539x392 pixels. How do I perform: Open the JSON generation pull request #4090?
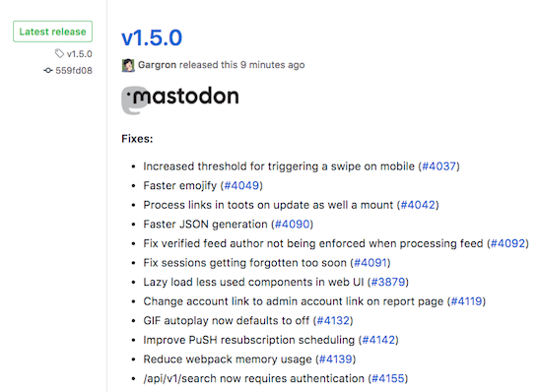(x=293, y=224)
